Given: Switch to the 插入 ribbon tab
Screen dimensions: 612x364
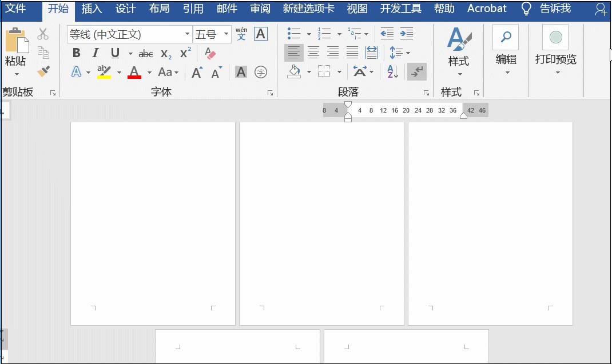Looking at the screenshot, I should point(92,9).
